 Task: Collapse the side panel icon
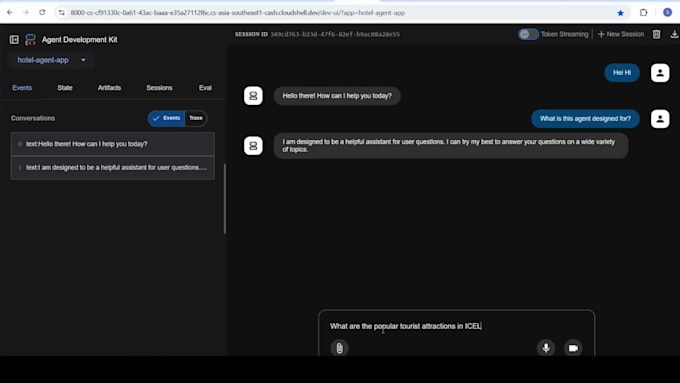click(x=14, y=40)
